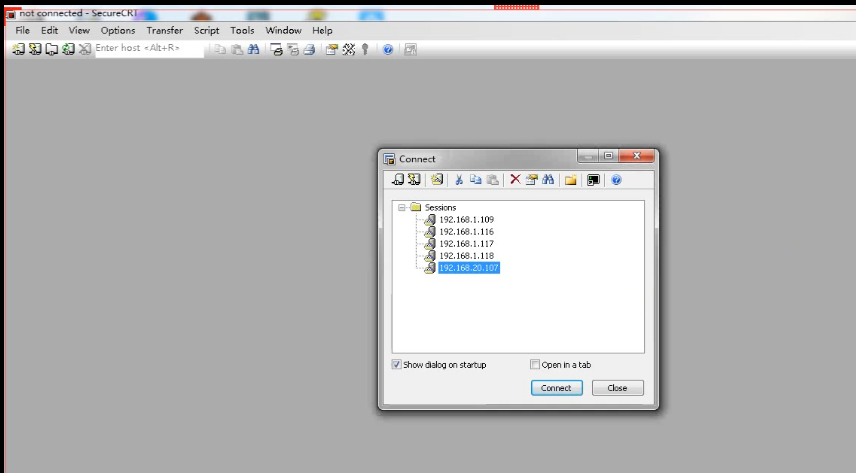Click the Paste icon in Connect dialog
Viewport: 856px width, 473px height.
(x=492, y=180)
